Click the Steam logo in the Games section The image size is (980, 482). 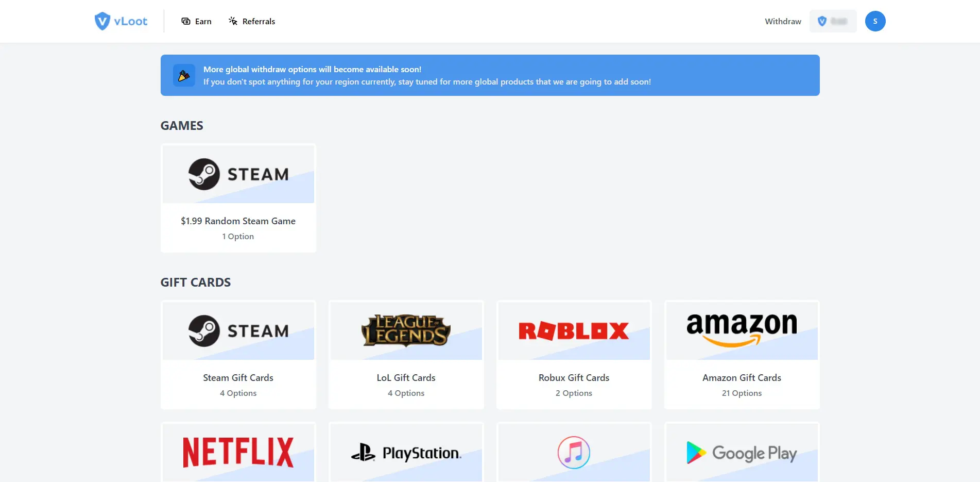click(x=238, y=174)
